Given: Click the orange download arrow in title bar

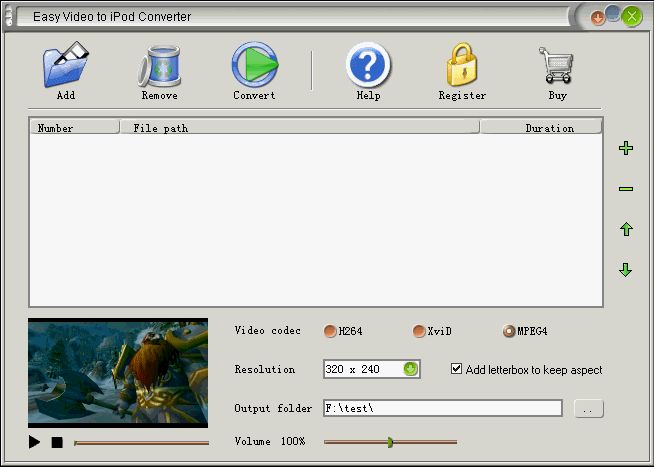Looking at the screenshot, I should (598, 18).
